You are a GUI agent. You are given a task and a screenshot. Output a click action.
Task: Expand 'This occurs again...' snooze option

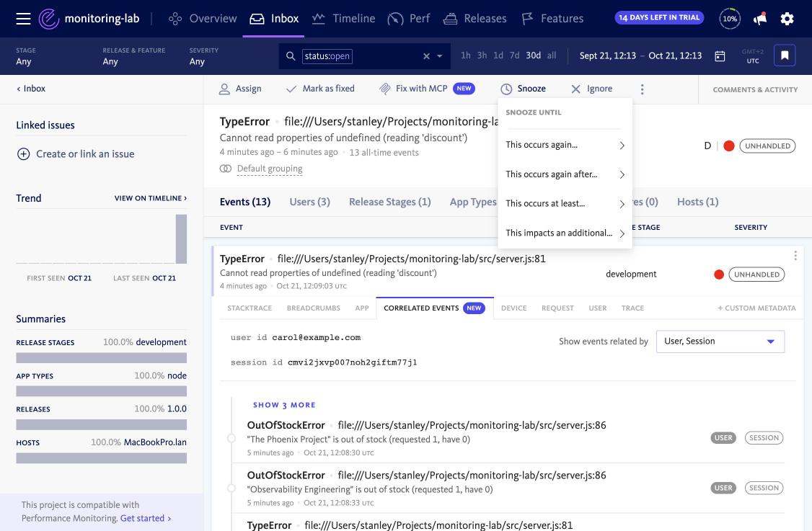(x=565, y=145)
